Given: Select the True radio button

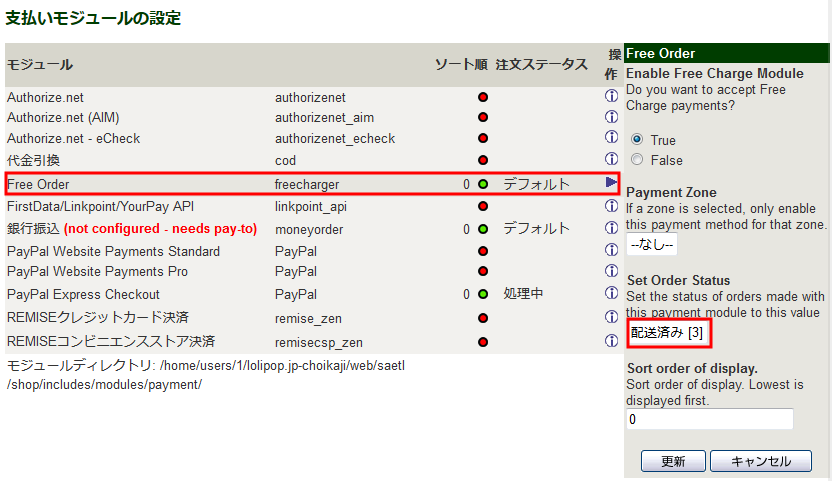Looking at the screenshot, I should click(637, 139).
